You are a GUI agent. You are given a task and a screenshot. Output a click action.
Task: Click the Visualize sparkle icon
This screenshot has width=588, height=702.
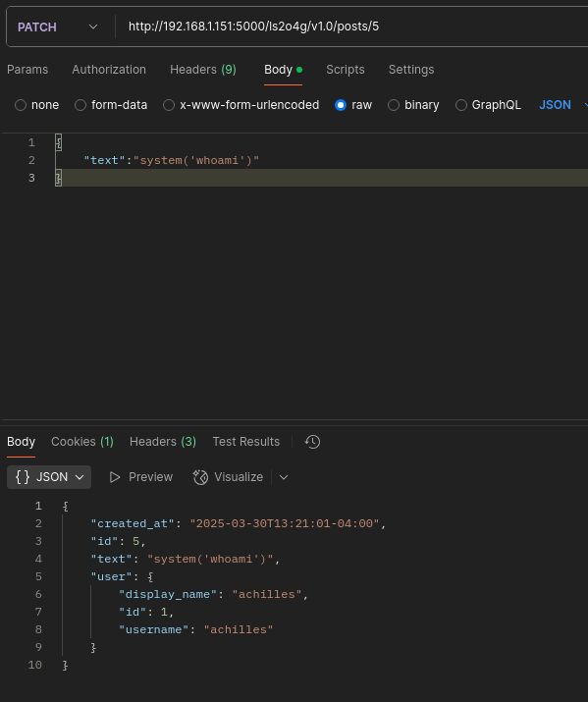200,477
